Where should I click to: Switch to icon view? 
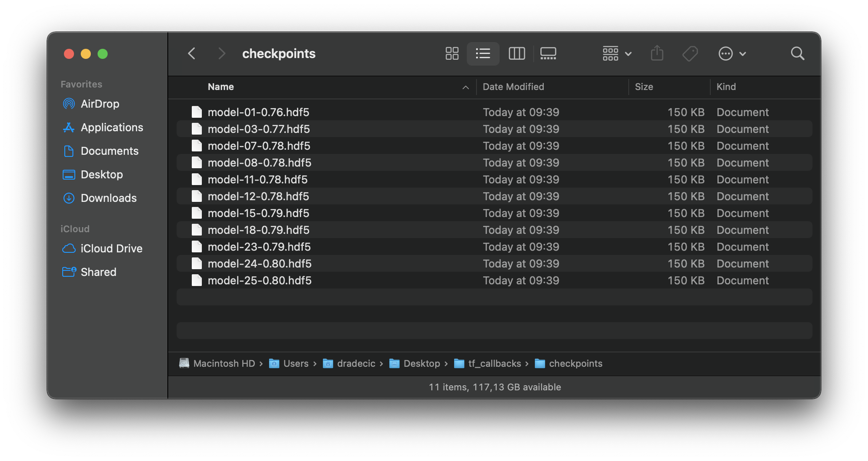coord(452,53)
